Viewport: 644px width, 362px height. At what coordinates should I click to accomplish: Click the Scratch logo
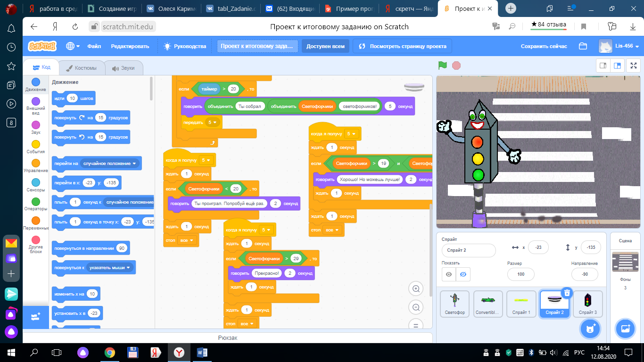(x=42, y=46)
